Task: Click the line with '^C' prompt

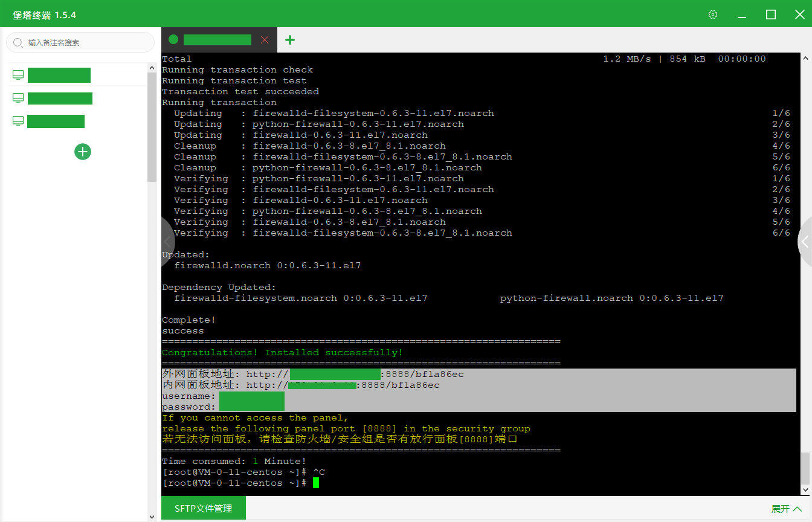Action: [244, 472]
